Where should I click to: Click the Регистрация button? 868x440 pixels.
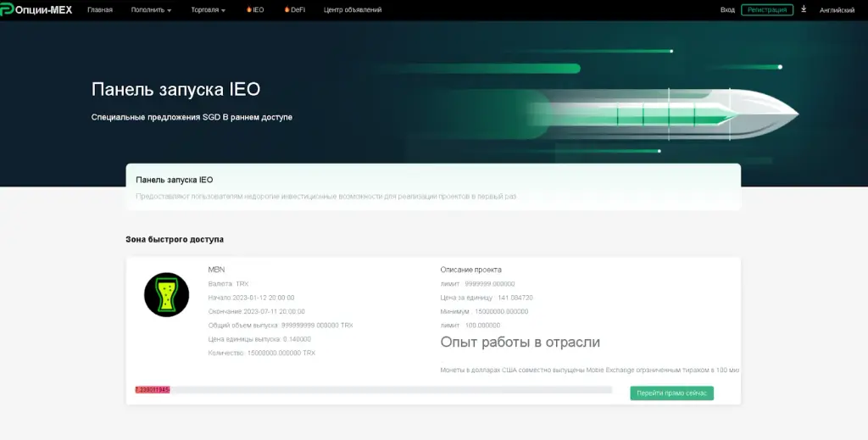(x=766, y=10)
